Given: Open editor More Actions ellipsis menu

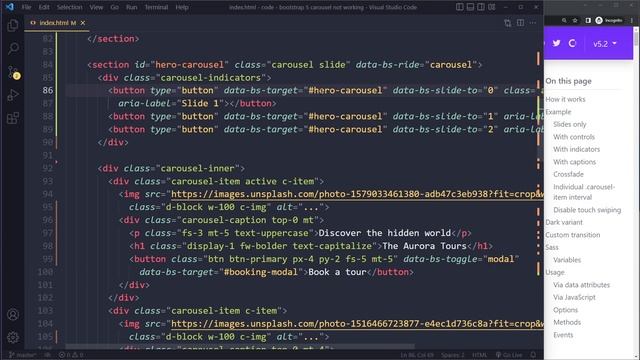Looking at the screenshot, I should tap(533, 23).
